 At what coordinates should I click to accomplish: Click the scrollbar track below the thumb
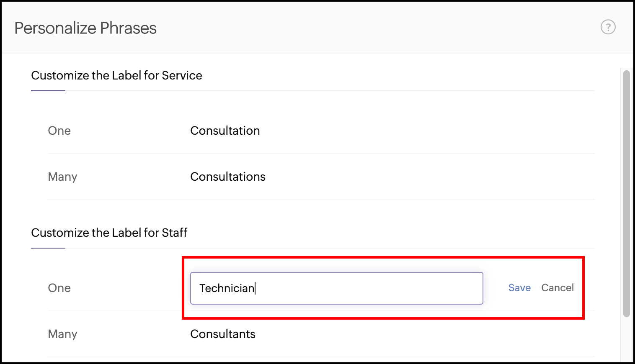[x=626, y=339]
